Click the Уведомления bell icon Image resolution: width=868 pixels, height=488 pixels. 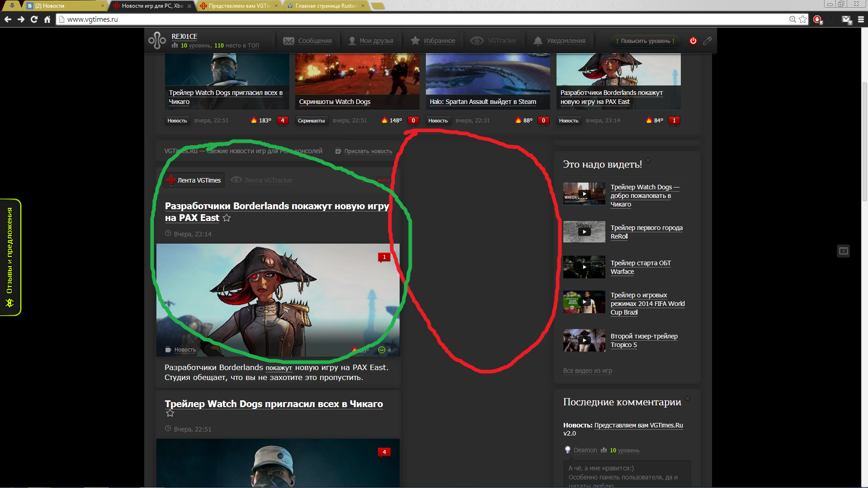pos(538,41)
